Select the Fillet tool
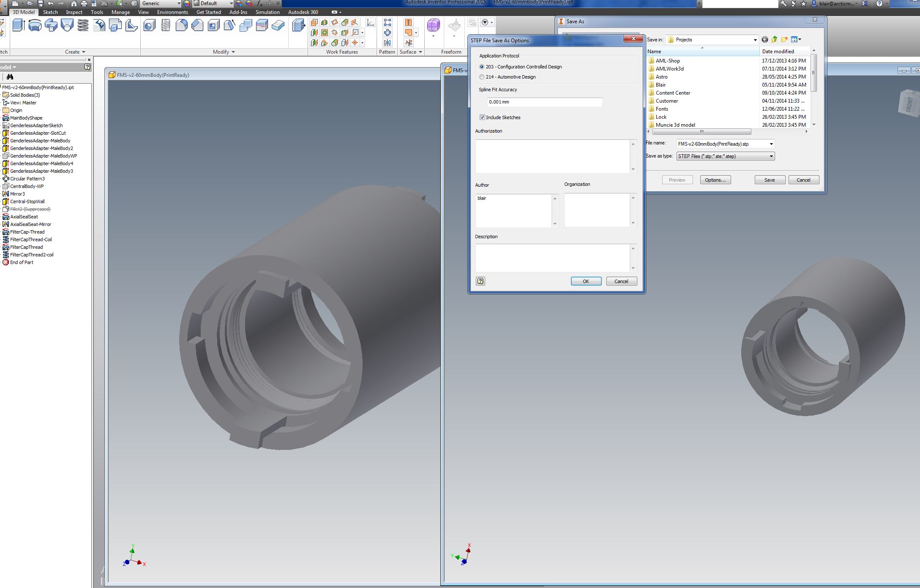 pyautogui.click(x=181, y=25)
